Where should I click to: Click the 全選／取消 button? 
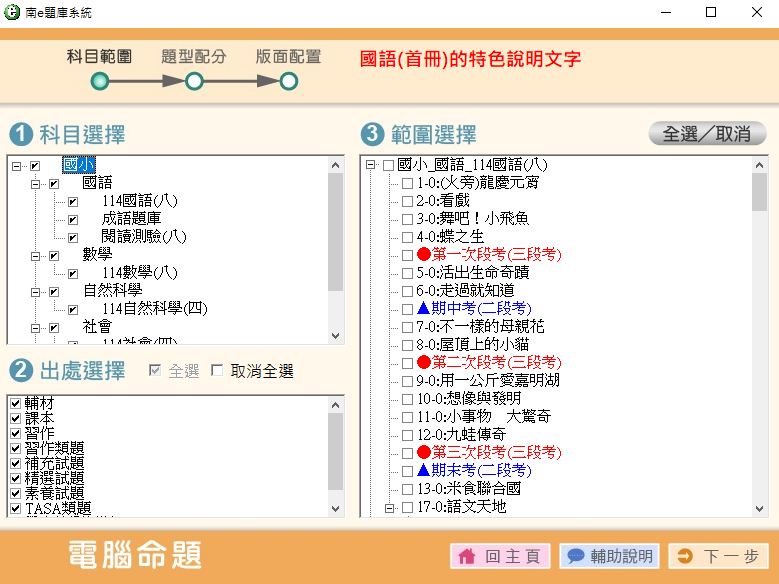pyautogui.click(x=707, y=134)
